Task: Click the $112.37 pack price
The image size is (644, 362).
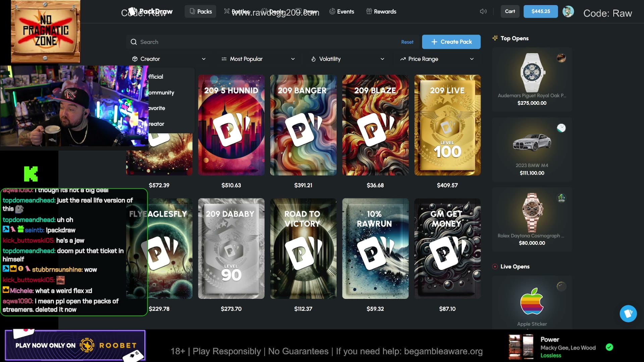Action: coord(303,309)
